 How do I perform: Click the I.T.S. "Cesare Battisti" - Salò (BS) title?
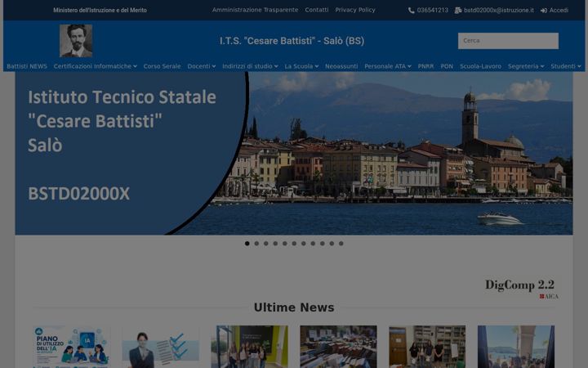tap(292, 41)
